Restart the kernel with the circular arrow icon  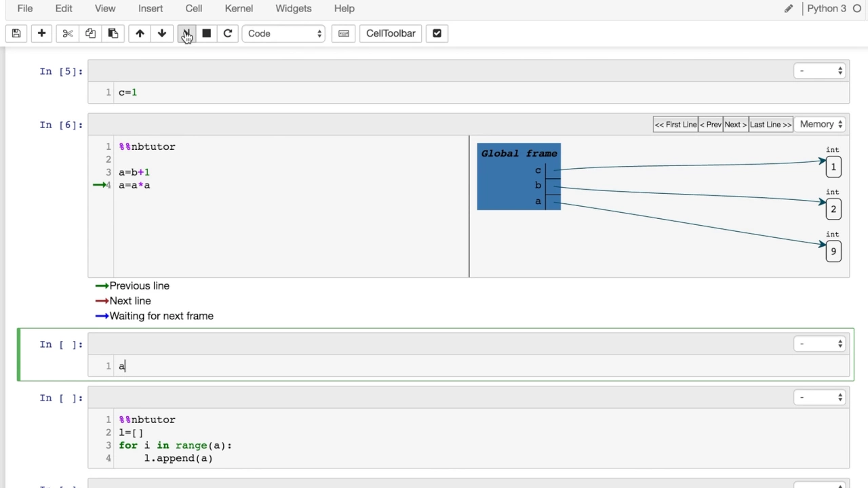228,33
